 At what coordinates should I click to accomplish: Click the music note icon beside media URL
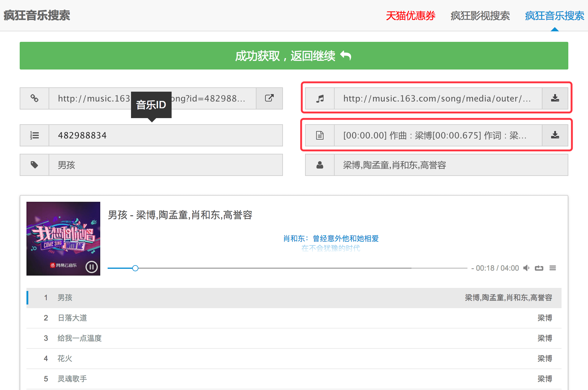pos(320,98)
